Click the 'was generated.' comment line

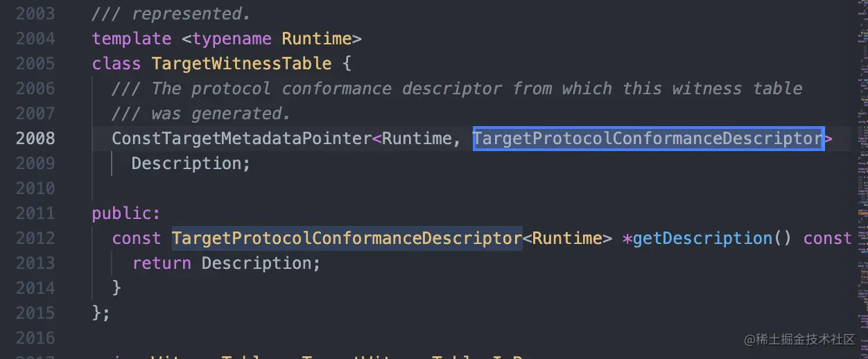click(x=201, y=114)
